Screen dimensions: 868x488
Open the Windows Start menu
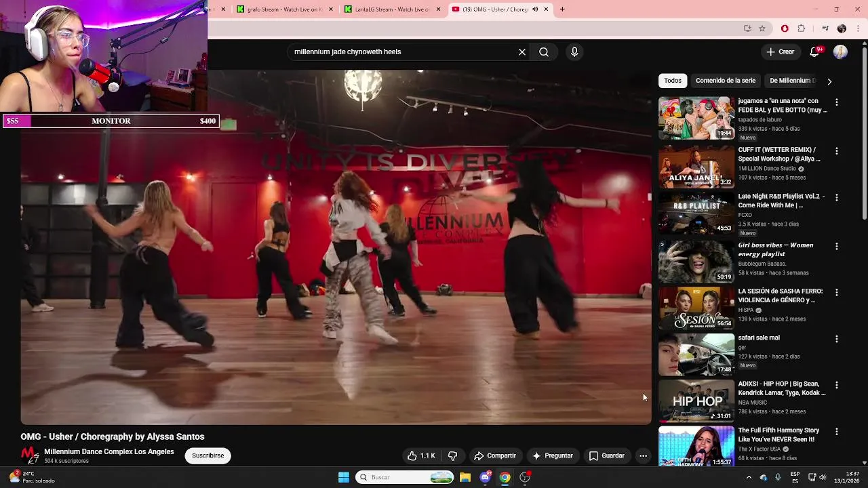click(344, 477)
